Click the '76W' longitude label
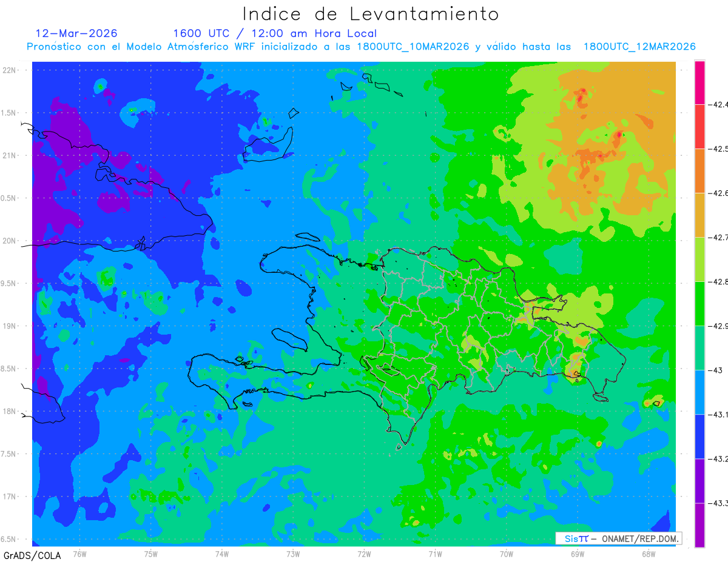This screenshot has height=562, width=728. point(79,554)
